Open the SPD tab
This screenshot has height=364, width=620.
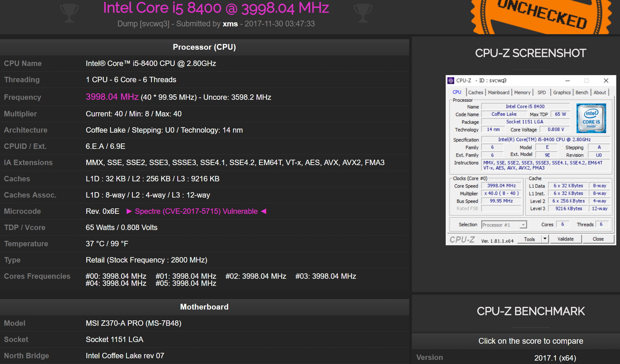tap(541, 92)
